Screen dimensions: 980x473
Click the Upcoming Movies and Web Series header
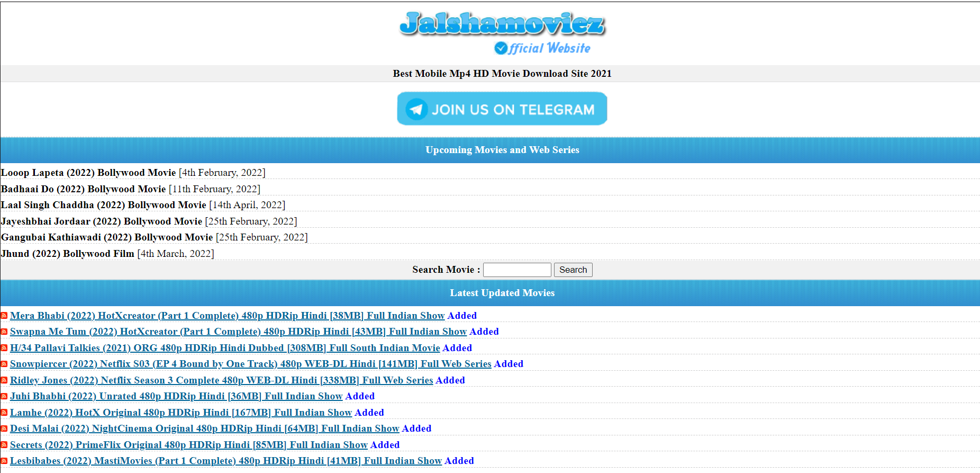point(502,150)
